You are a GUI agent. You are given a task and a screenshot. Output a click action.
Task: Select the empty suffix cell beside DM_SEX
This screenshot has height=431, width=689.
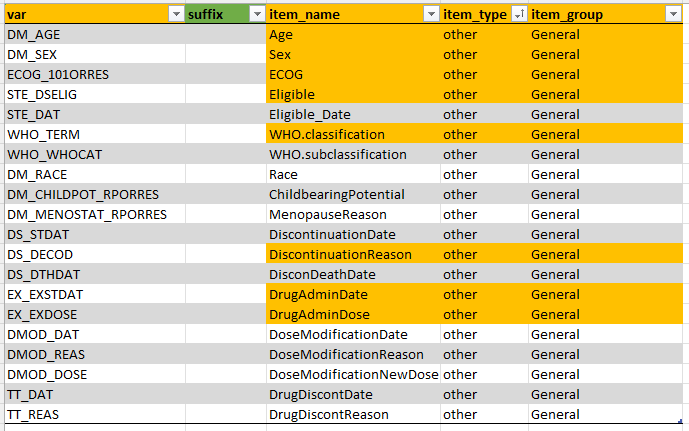(225, 54)
